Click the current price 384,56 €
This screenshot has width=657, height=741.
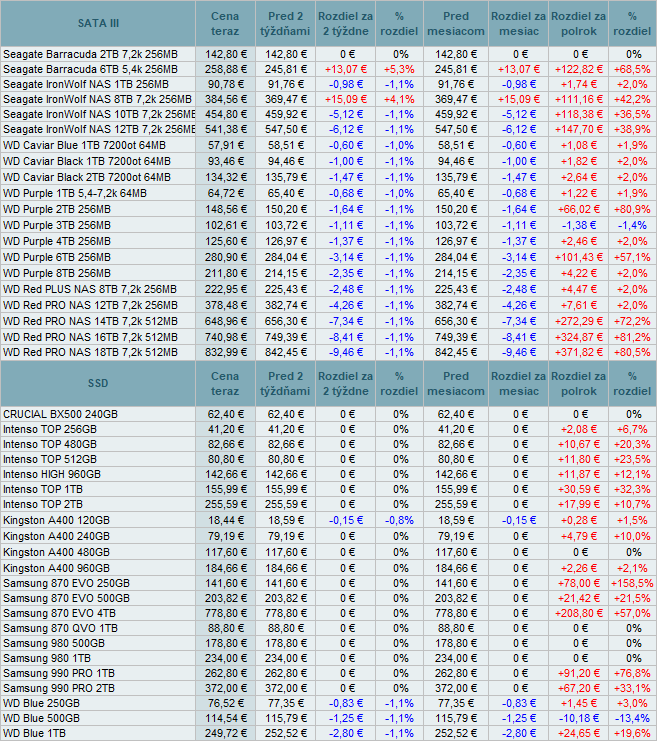point(225,99)
